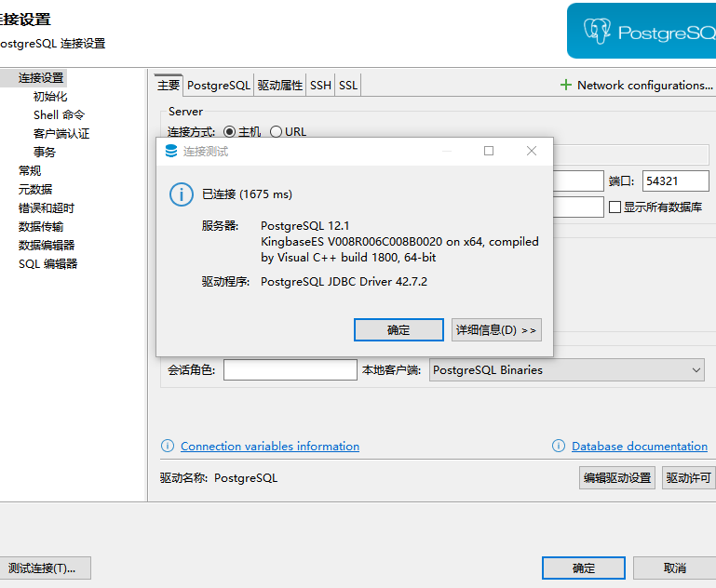This screenshot has width=716, height=588.
Task: Select the 主机 radio button
Action: coord(230,132)
